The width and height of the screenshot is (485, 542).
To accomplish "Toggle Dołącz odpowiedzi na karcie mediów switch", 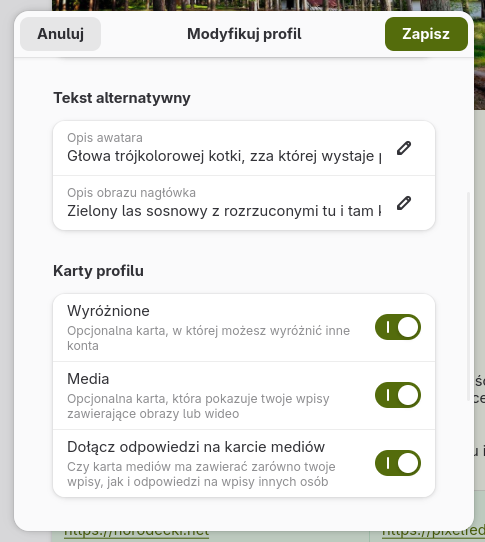I will click(398, 463).
